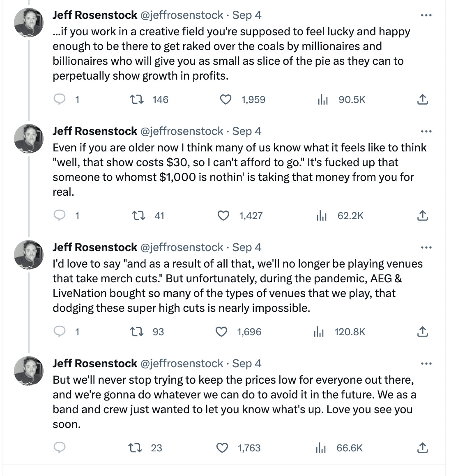
Task: View analytics showing 120.8K views
Action: point(319,332)
